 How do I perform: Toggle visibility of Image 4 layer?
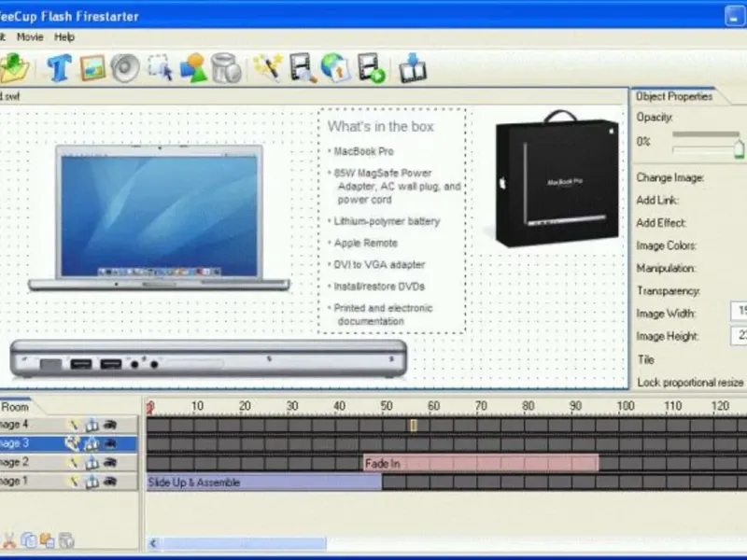(110, 425)
